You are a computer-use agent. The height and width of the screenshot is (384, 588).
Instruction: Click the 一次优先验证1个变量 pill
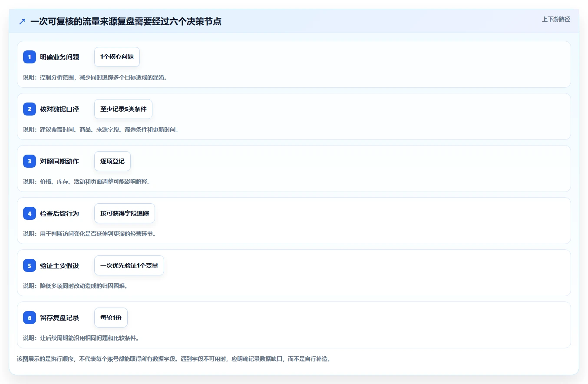tap(129, 265)
